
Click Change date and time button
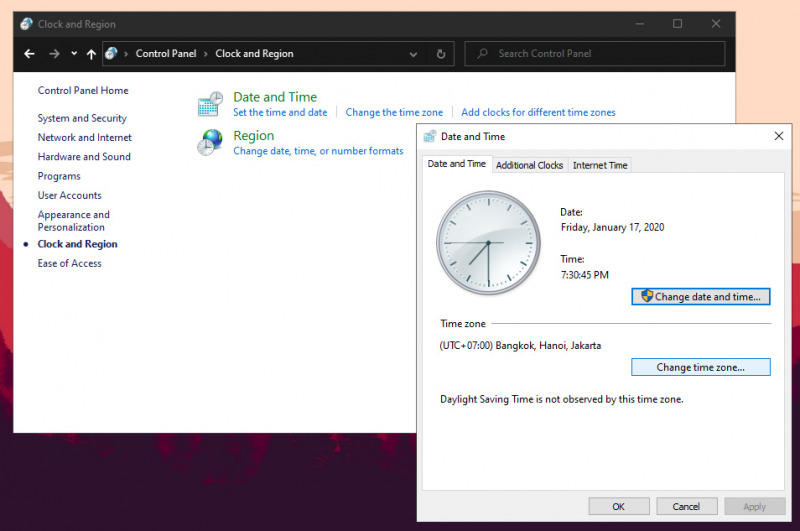[x=701, y=297]
